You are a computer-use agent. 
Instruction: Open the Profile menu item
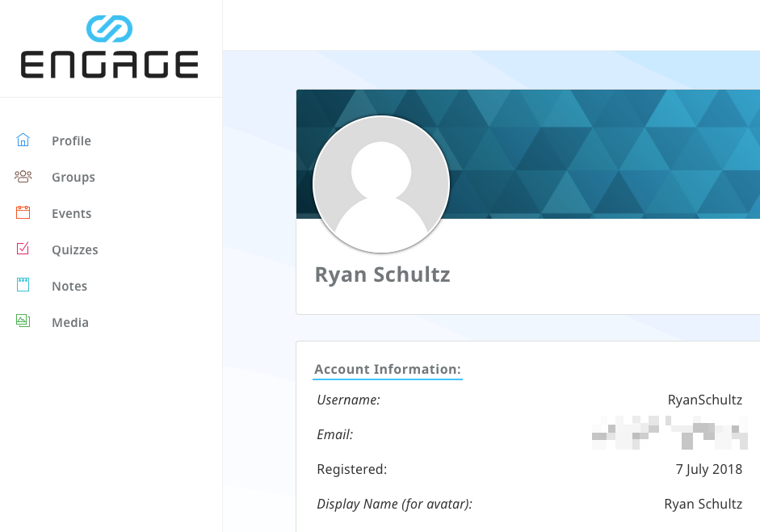click(x=71, y=141)
